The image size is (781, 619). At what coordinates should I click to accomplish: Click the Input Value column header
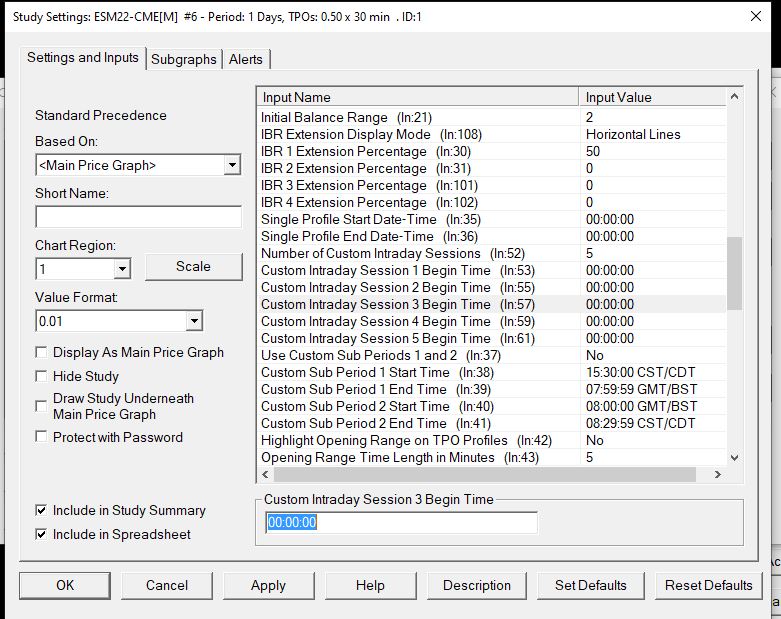point(653,97)
